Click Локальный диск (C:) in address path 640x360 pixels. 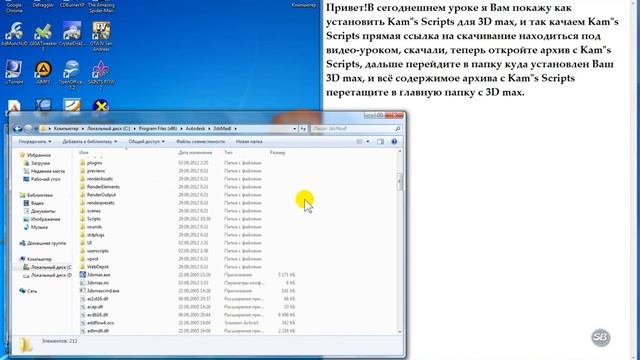tap(108, 129)
